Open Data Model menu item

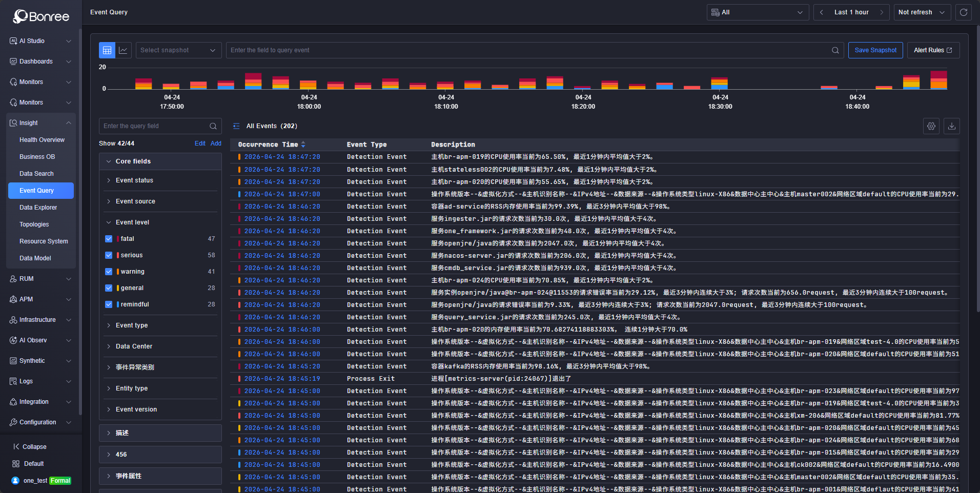pyautogui.click(x=35, y=258)
